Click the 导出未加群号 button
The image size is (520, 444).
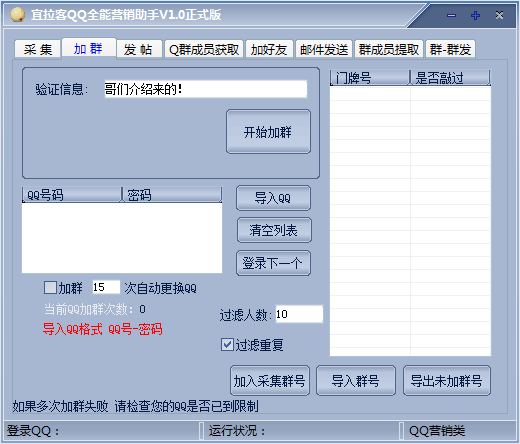tap(447, 380)
